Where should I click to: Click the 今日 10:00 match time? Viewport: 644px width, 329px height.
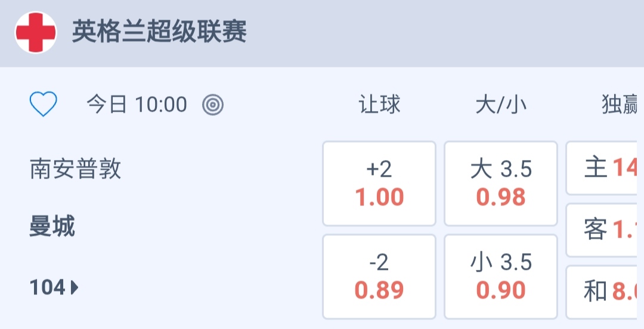click(x=137, y=105)
